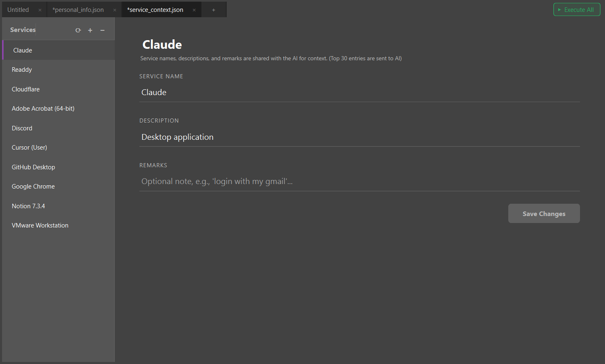
Task: Click the Description field showing Desktop application
Action: click(x=287, y=137)
